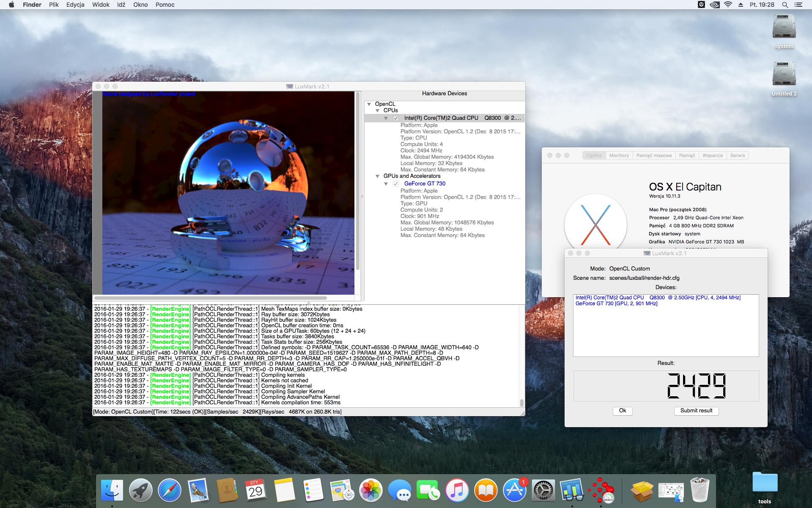The height and width of the screenshot is (508, 812).
Task: Open the Widok menu
Action: 101,5
